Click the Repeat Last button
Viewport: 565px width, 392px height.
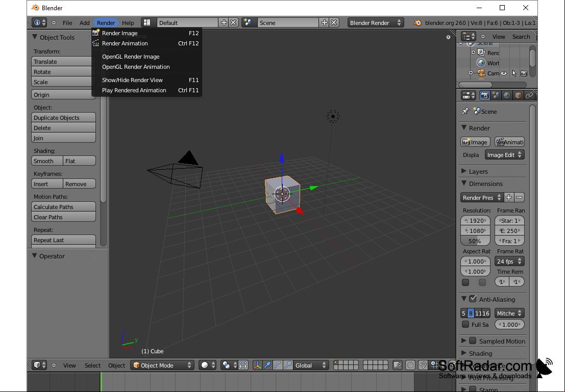pyautogui.click(x=63, y=240)
